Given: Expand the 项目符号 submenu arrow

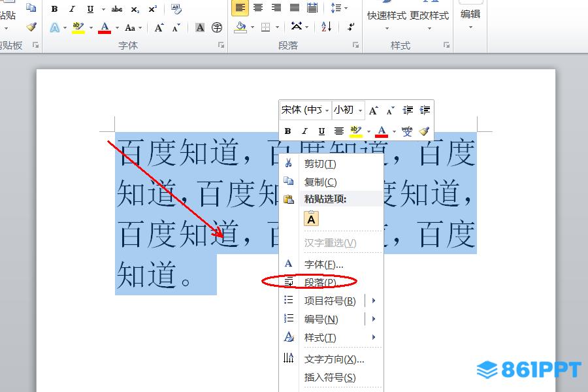Looking at the screenshot, I should click(x=374, y=301).
